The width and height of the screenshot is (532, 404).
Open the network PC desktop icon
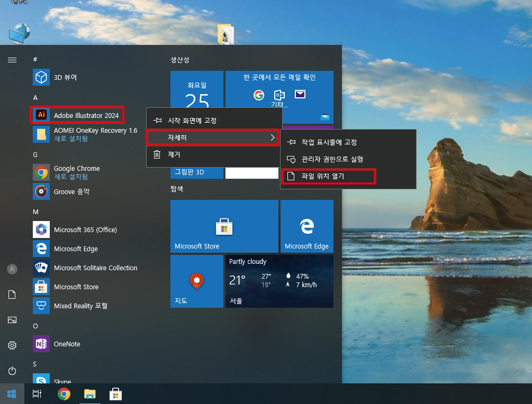click(x=20, y=34)
